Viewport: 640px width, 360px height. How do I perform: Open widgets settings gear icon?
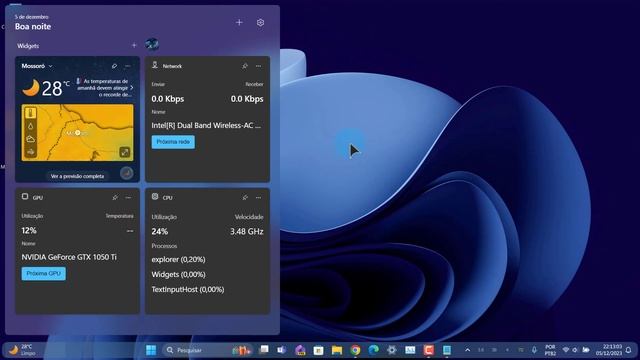[x=260, y=22]
